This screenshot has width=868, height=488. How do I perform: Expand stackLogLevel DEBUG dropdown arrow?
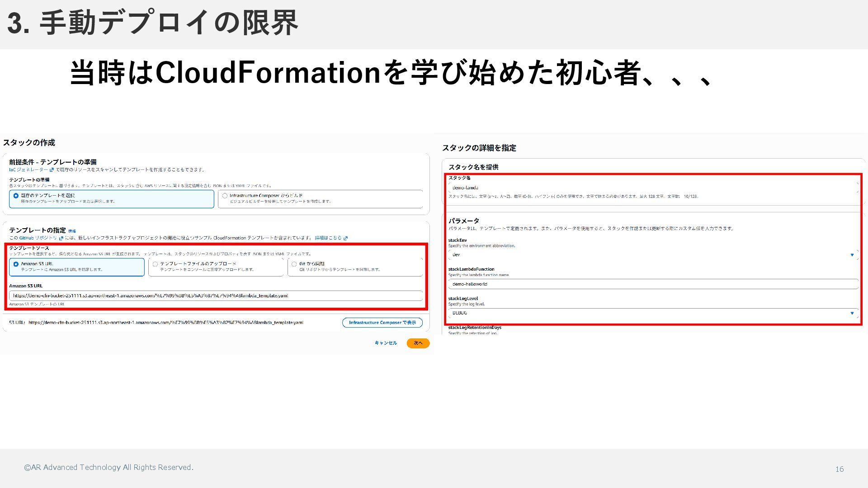852,313
